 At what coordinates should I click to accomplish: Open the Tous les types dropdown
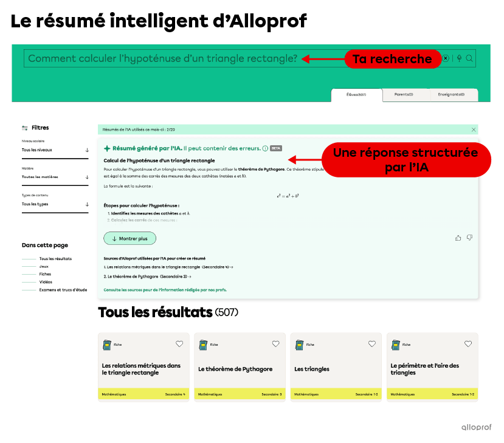pos(55,204)
